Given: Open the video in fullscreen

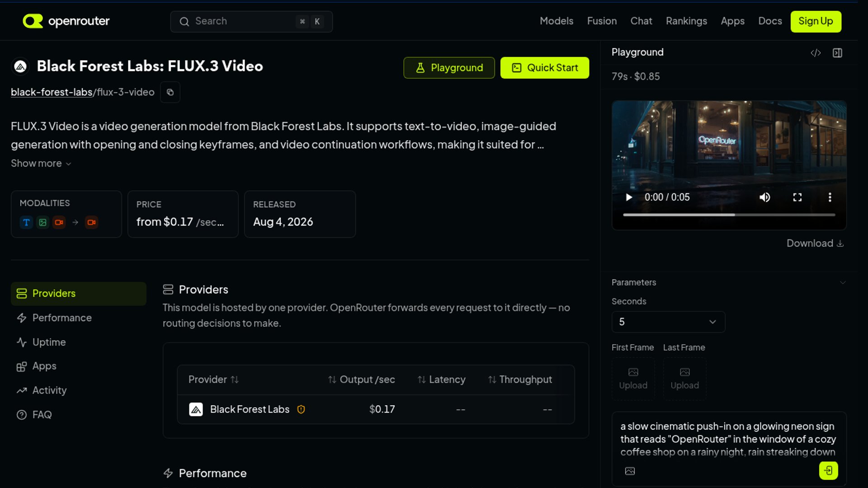Looking at the screenshot, I should [797, 197].
